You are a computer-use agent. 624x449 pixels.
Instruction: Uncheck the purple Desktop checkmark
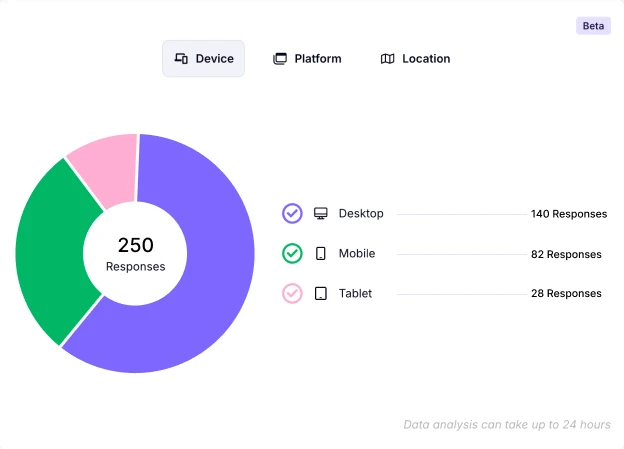292,213
